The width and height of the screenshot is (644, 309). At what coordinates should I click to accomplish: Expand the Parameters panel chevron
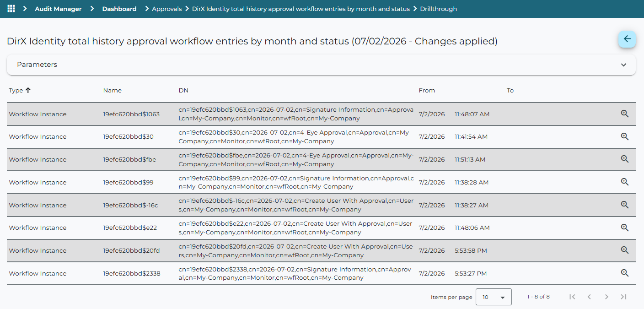pyautogui.click(x=623, y=65)
